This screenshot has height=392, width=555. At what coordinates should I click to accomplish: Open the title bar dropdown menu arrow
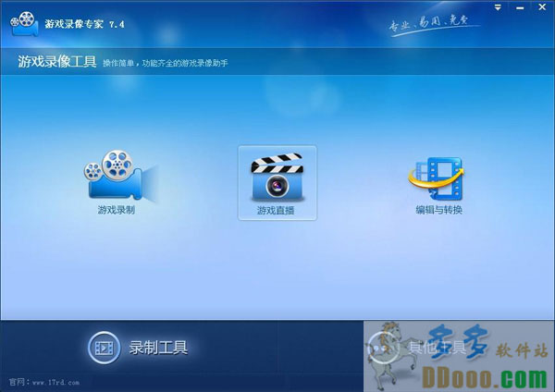[498, 7]
